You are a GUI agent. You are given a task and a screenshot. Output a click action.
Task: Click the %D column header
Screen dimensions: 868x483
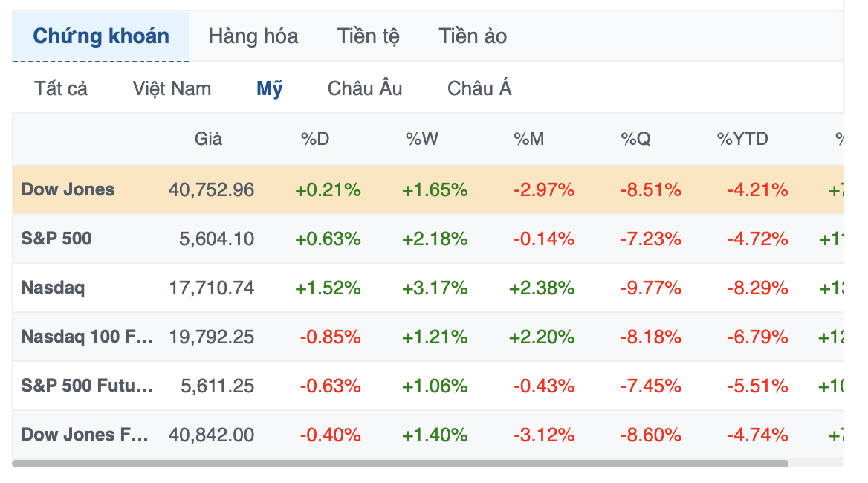point(315,139)
